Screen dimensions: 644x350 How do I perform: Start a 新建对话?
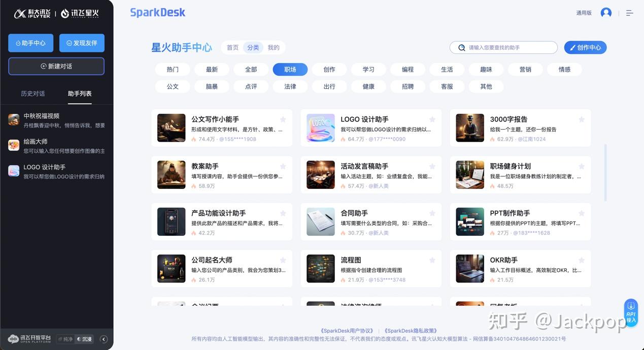point(56,66)
